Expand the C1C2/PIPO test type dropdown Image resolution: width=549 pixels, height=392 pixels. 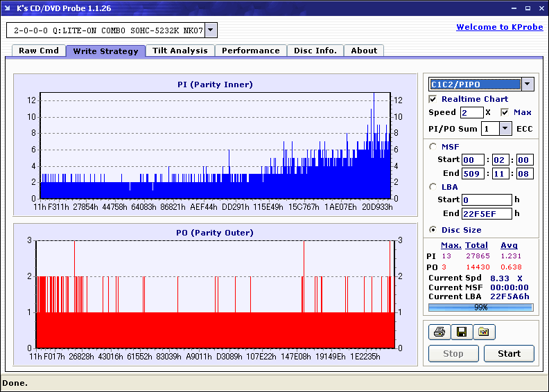tap(527, 84)
